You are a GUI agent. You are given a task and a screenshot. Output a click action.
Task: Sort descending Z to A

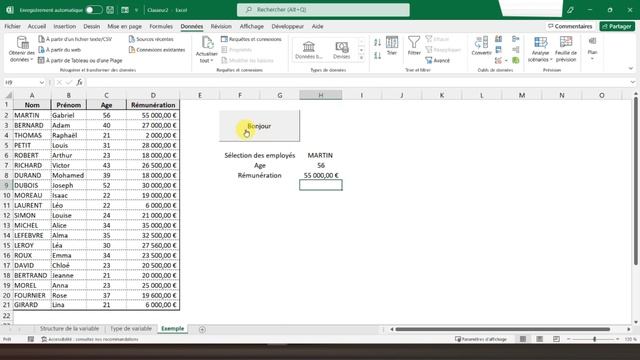coord(378,56)
